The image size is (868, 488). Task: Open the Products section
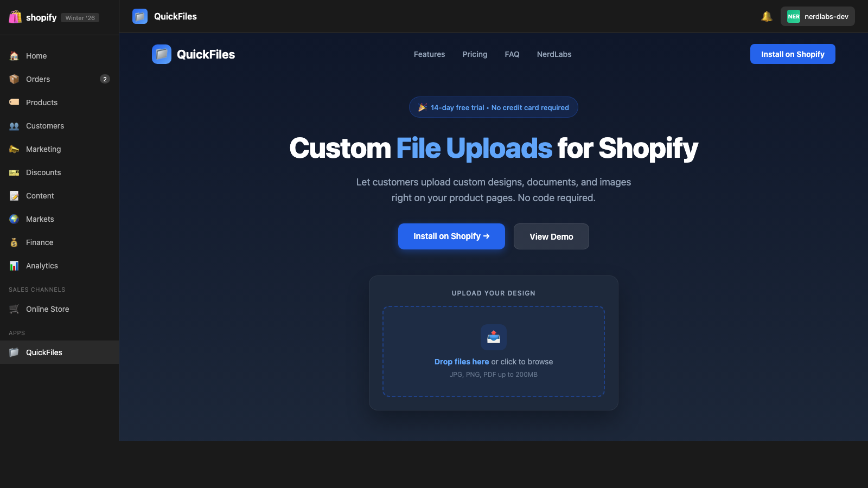[x=60, y=102]
